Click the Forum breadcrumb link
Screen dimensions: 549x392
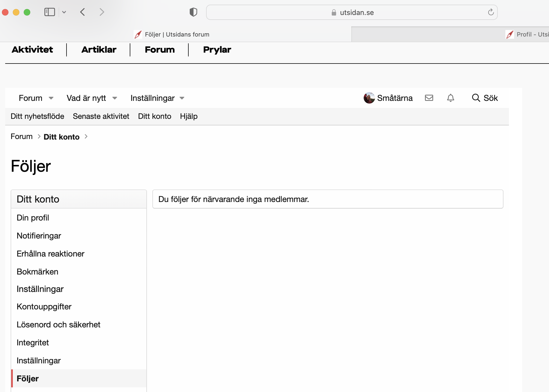(22, 136)
